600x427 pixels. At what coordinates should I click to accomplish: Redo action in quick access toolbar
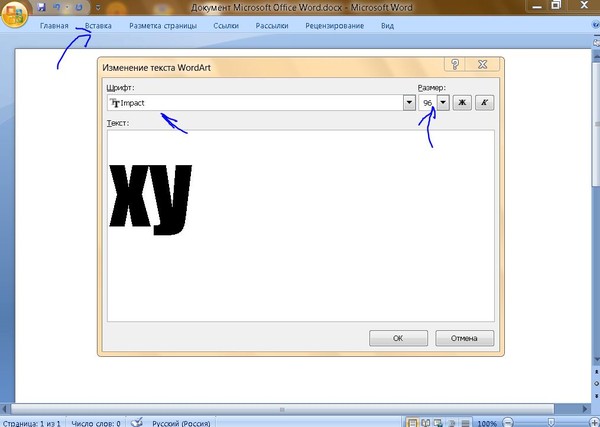[79, 7]
